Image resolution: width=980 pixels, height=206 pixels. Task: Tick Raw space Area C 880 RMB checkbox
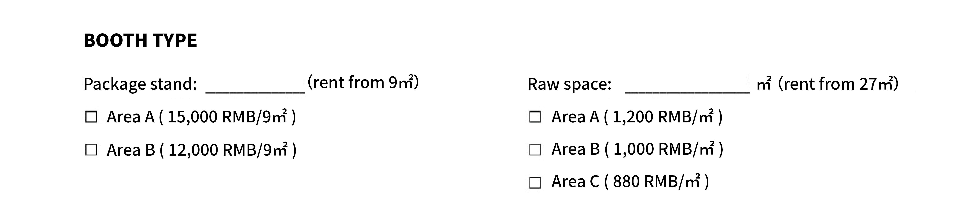[535, 183]
